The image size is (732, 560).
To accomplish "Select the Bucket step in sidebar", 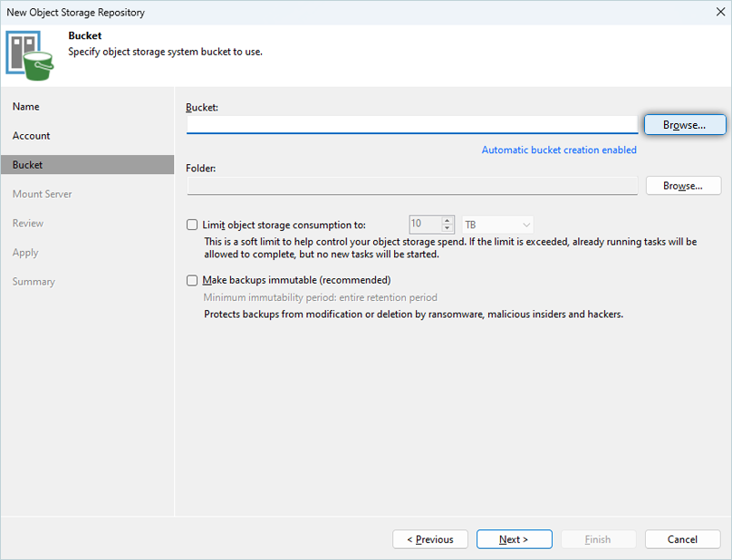I will pos(28,165).
